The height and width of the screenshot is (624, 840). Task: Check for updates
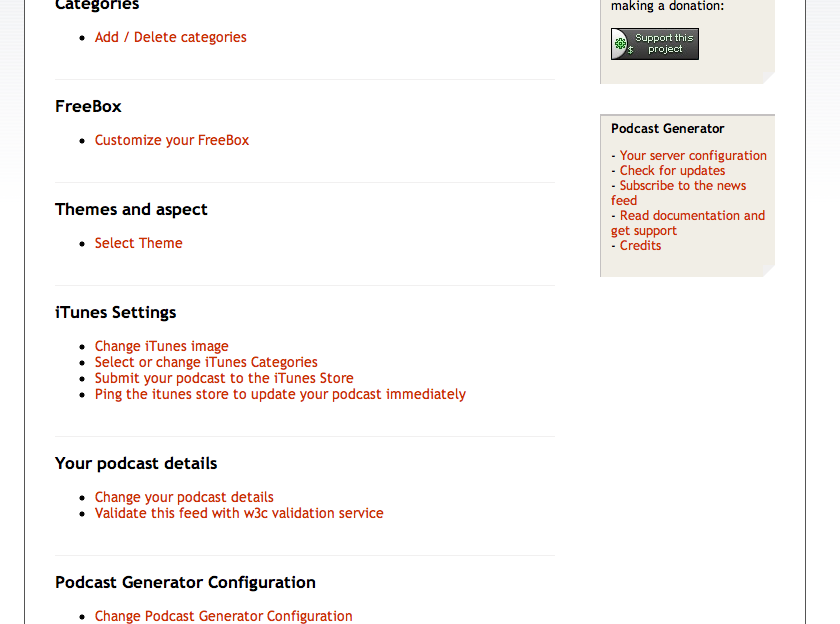coord(672,170)
